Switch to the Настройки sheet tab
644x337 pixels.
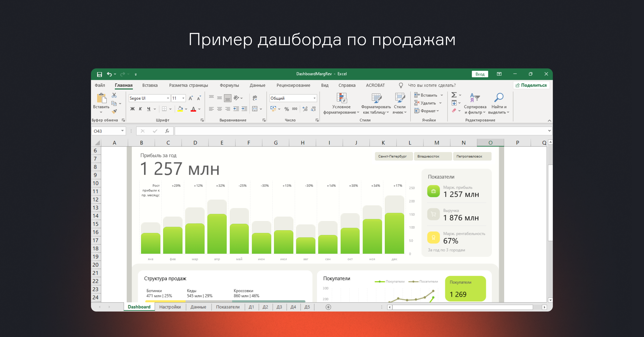170,307
